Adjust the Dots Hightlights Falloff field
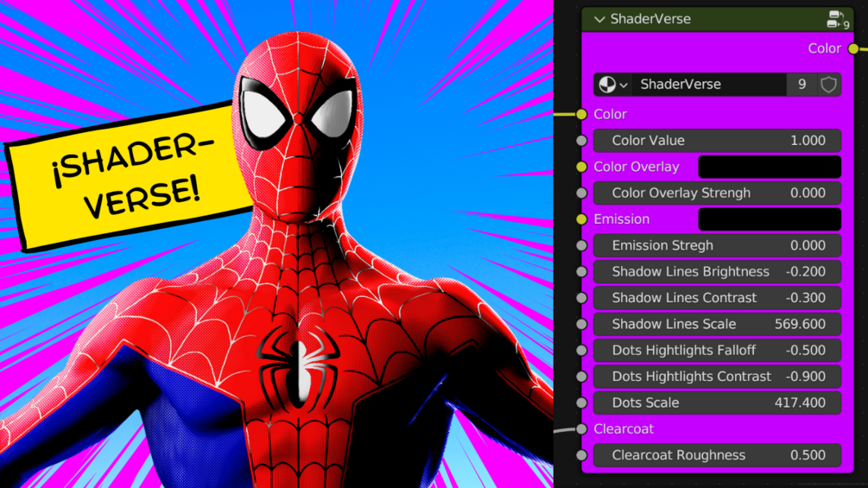The image size is (868, 488). 717,350
